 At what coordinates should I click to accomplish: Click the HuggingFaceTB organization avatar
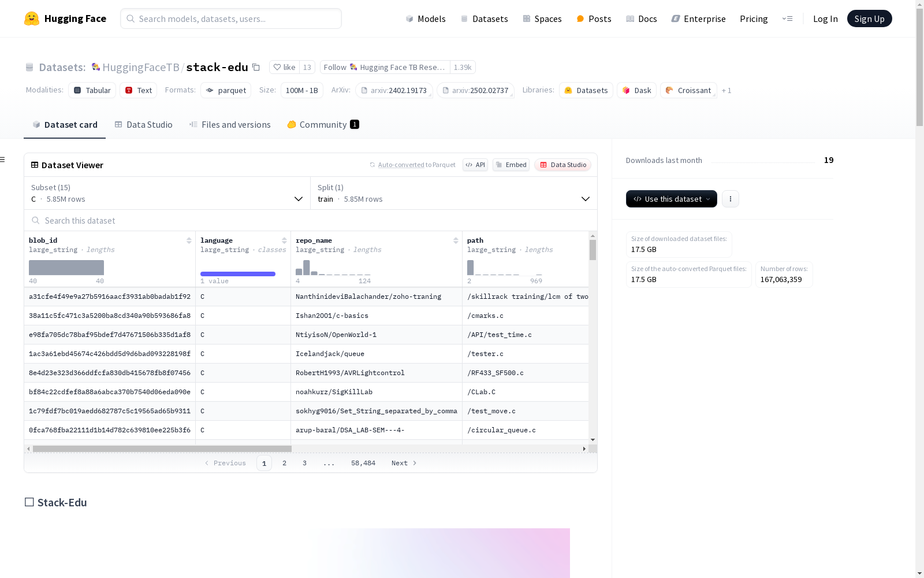(x=96, y=67)
